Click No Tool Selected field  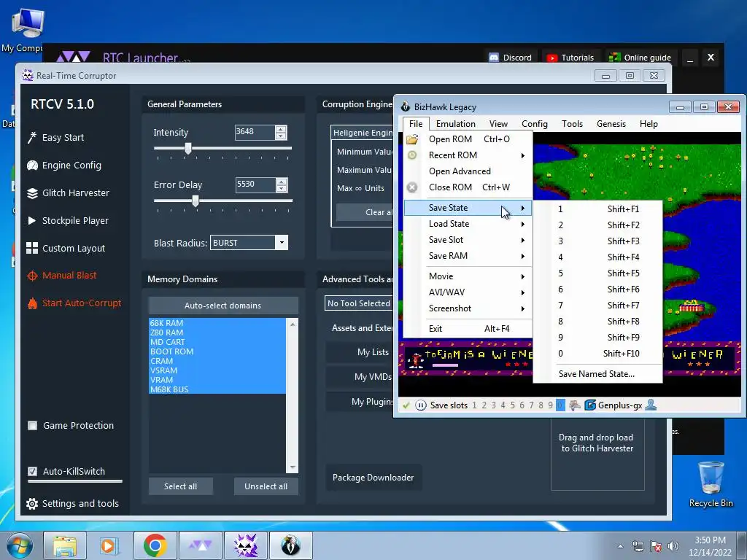(x=359, y=303)
